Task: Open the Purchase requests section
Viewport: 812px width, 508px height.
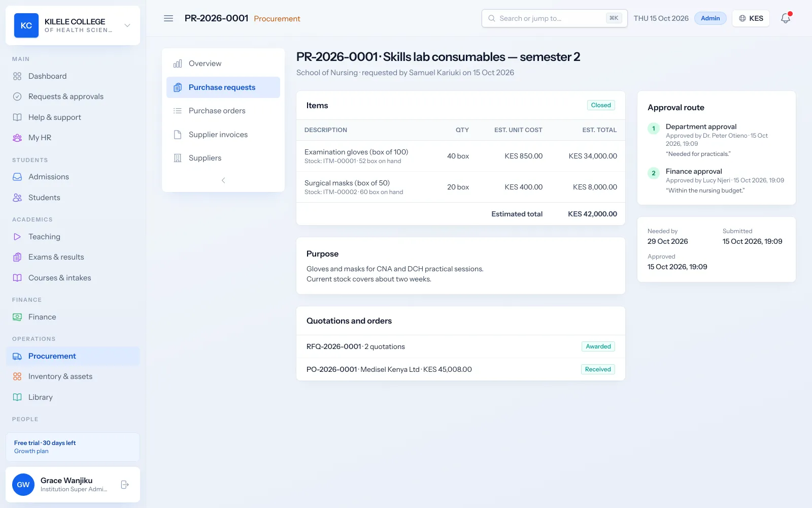Action: tap(223, 87)
